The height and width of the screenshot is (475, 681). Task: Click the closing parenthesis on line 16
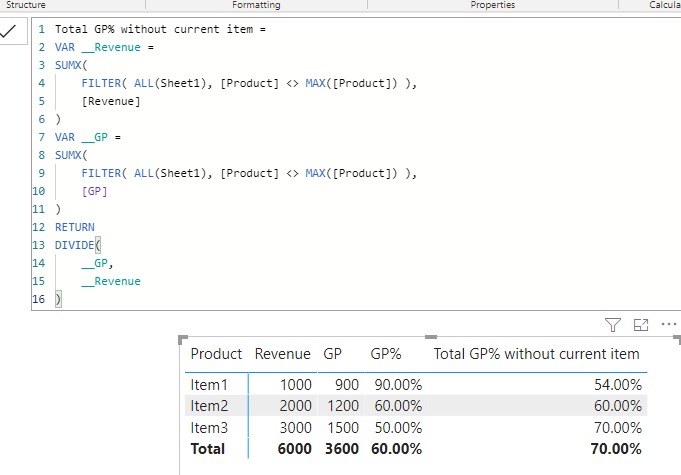click(x=58, y=299)
